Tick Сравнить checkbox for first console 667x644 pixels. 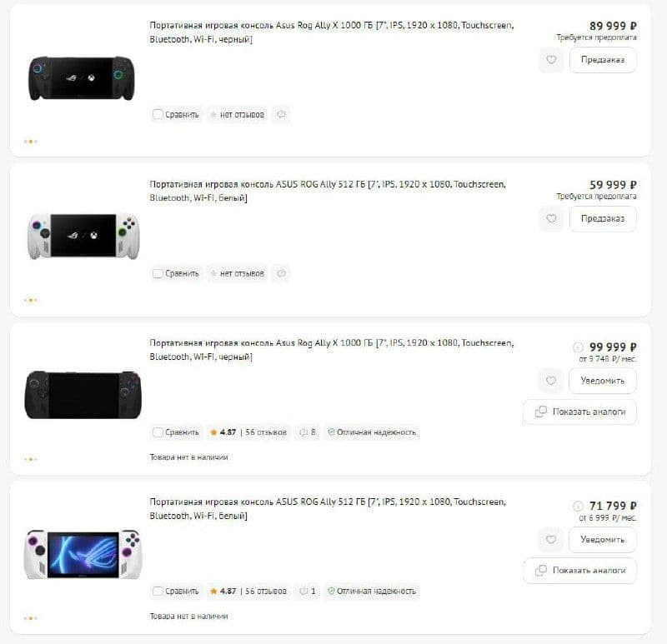[158, 114]
